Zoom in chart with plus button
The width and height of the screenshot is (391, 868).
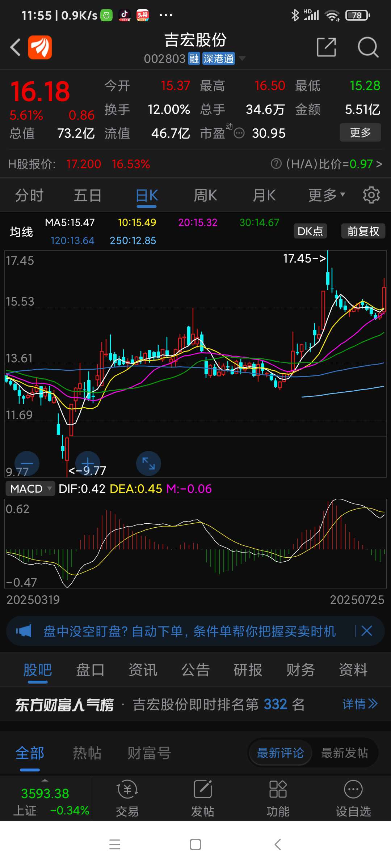click(88, 463)
